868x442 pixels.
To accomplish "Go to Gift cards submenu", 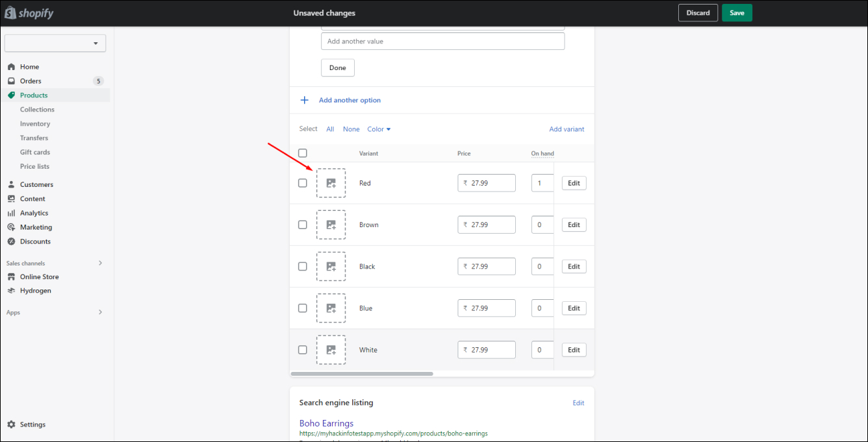I will coord(35,153).
